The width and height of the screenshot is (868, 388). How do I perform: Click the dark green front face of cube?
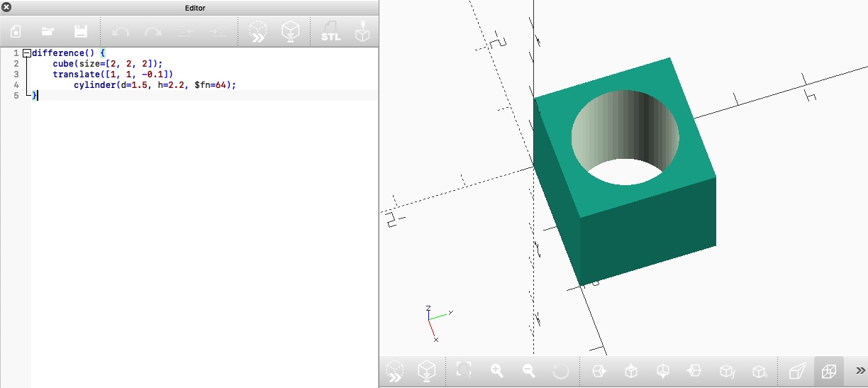click(647, 232)
